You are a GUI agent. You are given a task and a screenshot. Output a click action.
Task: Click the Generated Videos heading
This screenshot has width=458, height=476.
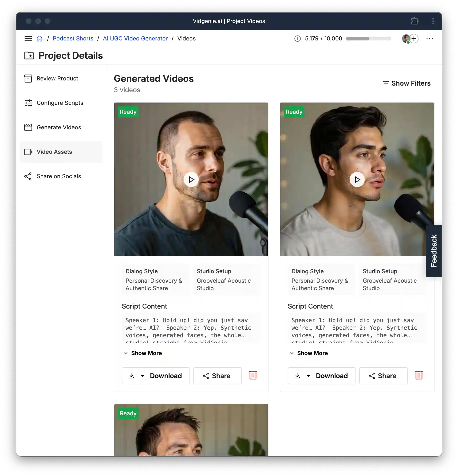[x=154, y=79]
